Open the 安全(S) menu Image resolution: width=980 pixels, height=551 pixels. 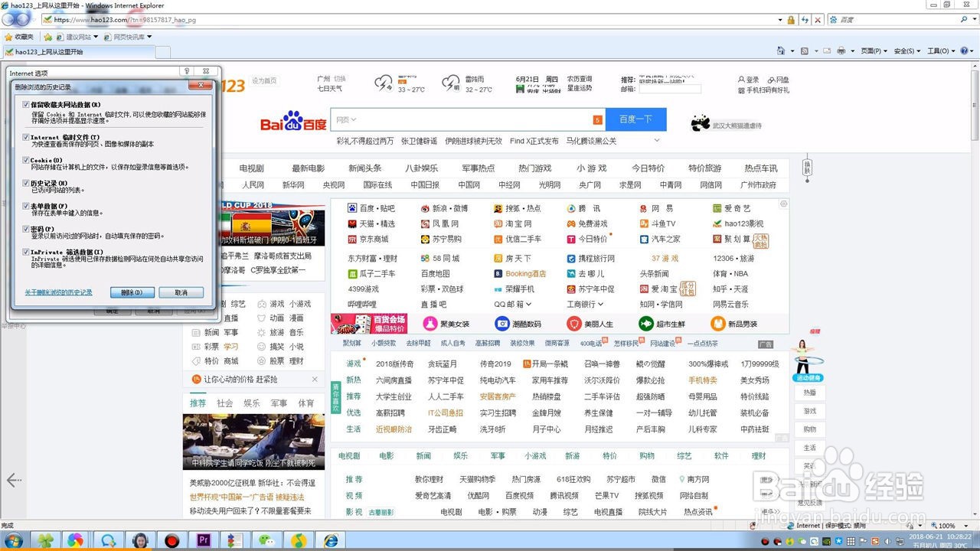[907, 51]
